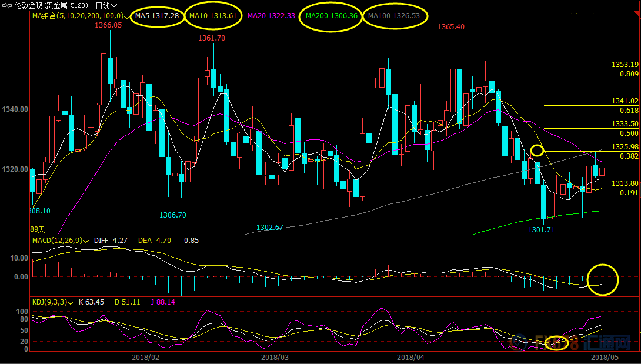
Task: Click the D 51.11 value
Action: click(x=127, y=302)
